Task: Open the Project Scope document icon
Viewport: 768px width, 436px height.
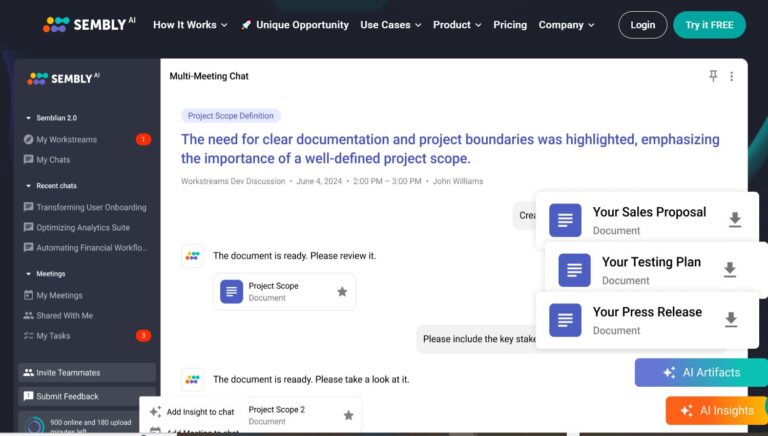Action: [232, 292]
